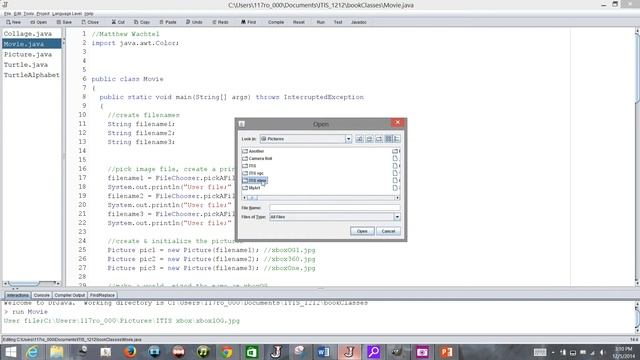Click the Create New Folder icon

click(x=379, y=139)
